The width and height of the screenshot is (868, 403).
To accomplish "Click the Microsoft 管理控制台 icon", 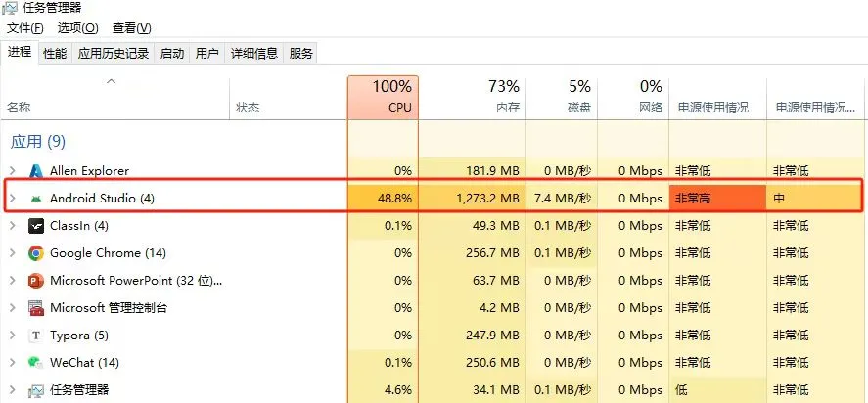I will tap(36, 308).
